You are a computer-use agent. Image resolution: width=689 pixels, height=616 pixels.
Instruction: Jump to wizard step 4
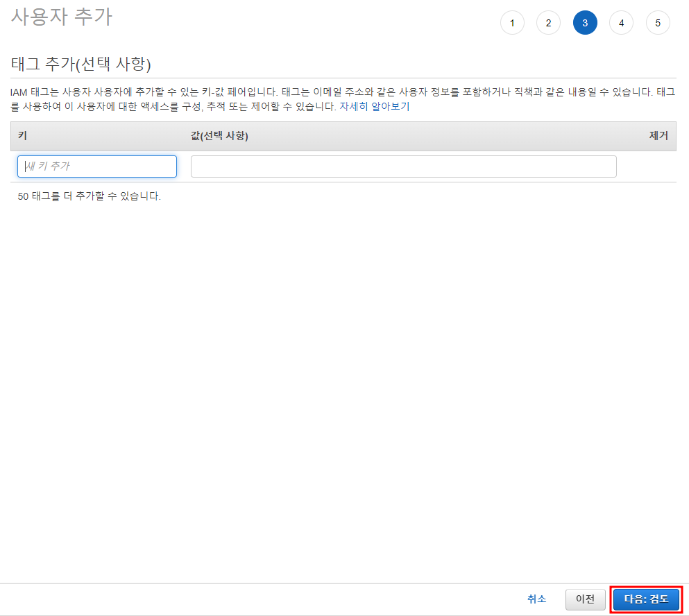click(x=621, y=23)
